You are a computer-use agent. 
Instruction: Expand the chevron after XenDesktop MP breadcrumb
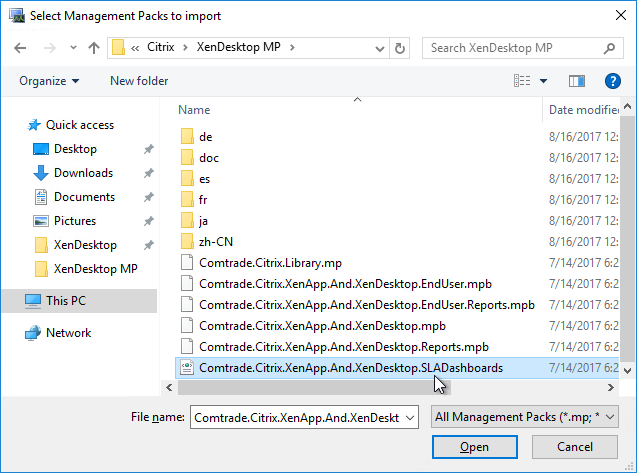point(292,48)
